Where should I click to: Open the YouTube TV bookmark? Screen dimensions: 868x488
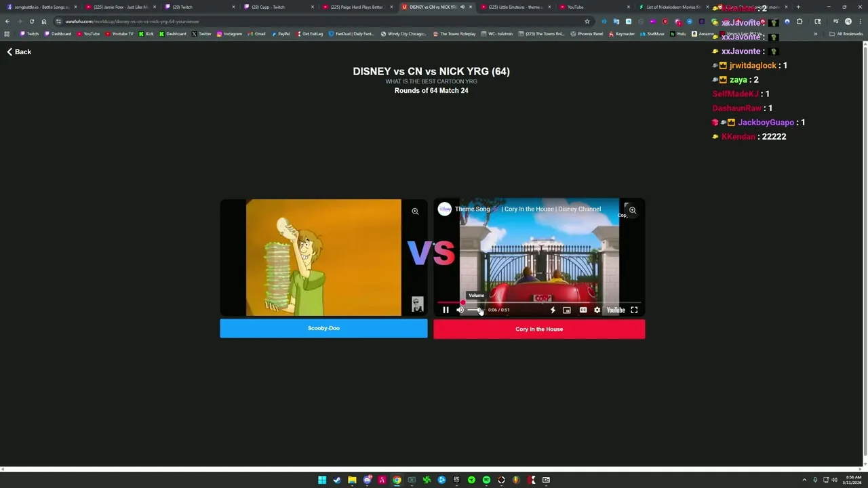point(119,34)
